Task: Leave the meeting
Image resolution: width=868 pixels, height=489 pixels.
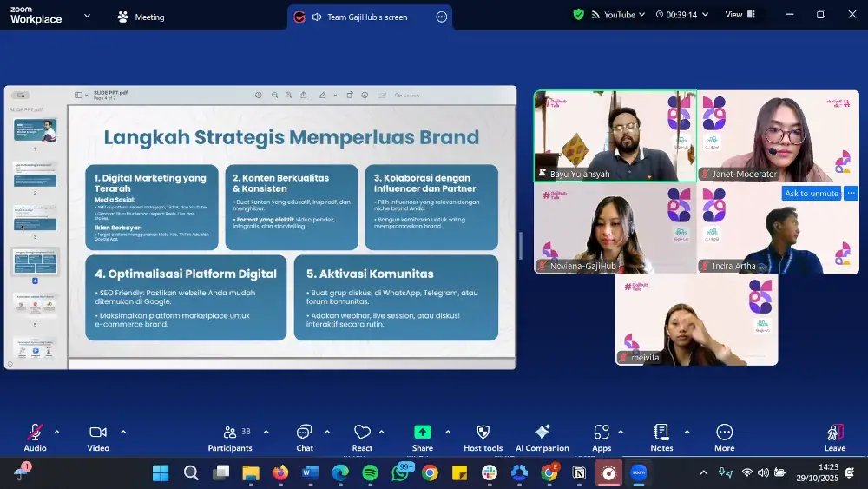Action: pos(835,438)
